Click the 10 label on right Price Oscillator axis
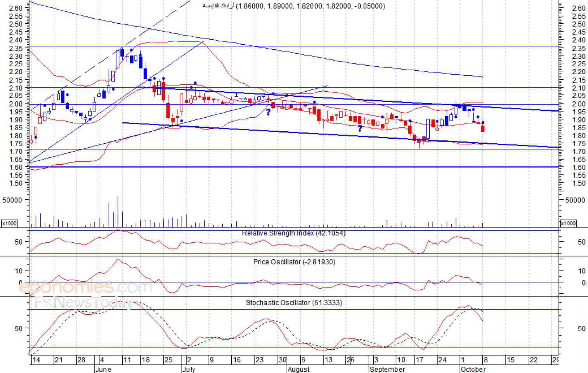588x373 pixels. (582, 271)
